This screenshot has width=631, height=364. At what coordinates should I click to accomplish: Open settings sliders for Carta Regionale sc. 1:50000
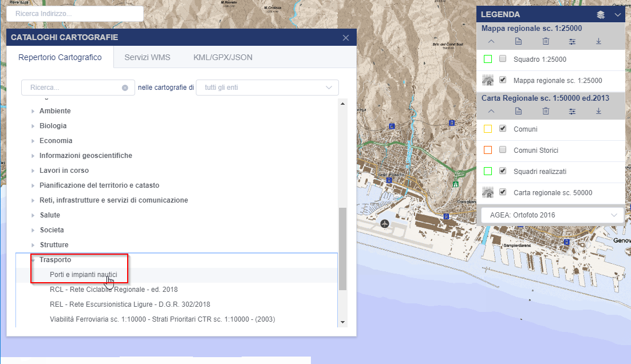click(572, 111)
